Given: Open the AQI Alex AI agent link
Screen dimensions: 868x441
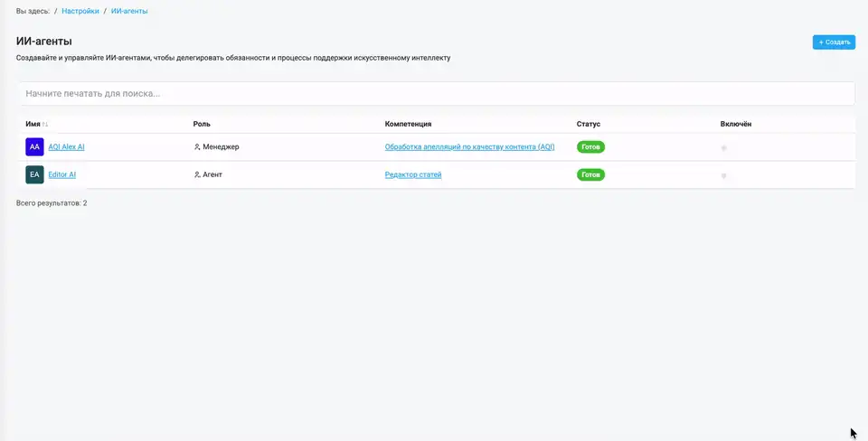Looking at the screenshot, I should [x=66, y=146].
